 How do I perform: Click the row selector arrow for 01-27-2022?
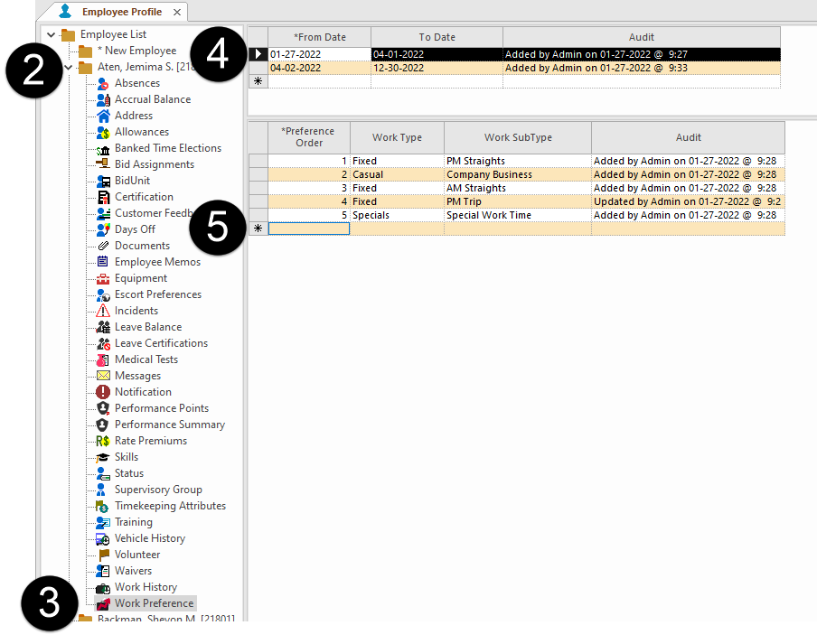coord(258,53)
